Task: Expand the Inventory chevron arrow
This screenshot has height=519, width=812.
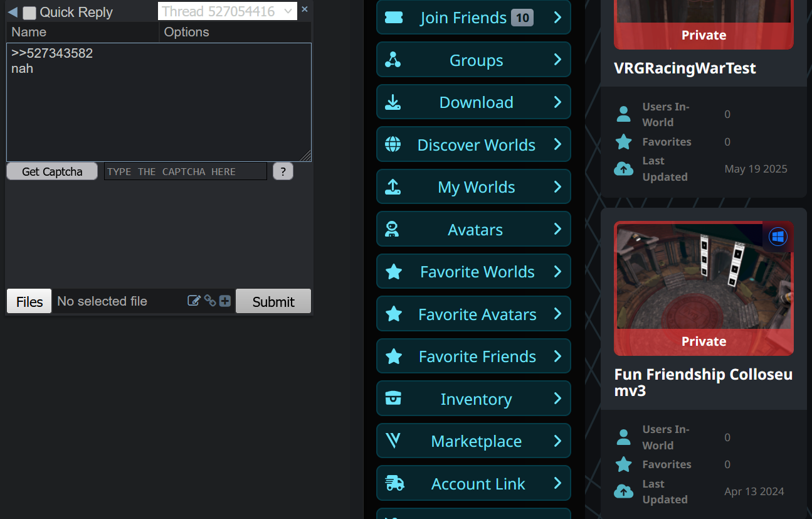Action: click(557, 399)
